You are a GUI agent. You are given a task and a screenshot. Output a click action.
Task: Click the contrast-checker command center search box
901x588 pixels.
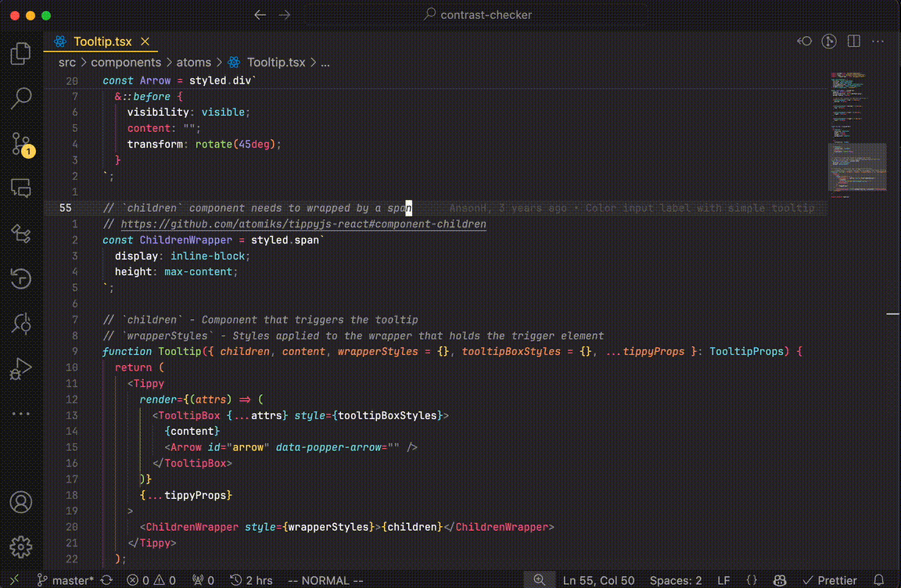pyautogui.click(x=478, y=15)
